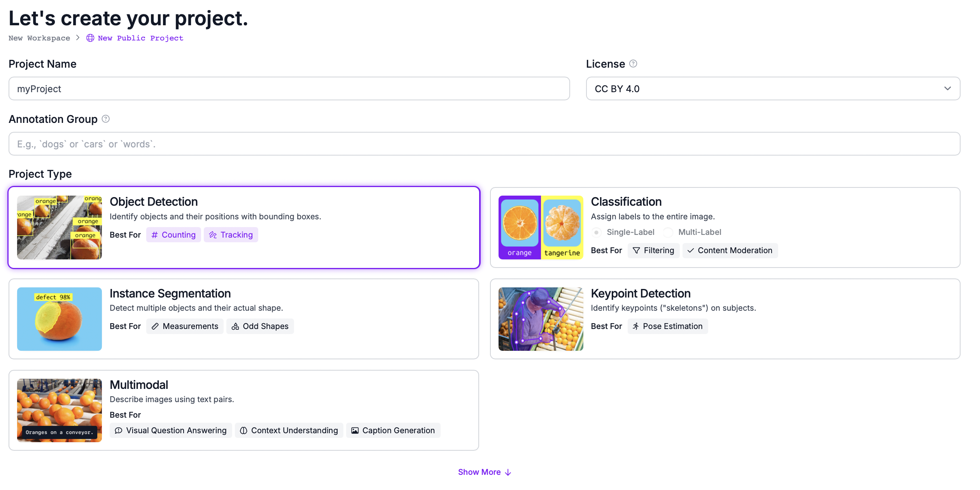Image resolution: width=980 pixels, height=490 pixels.
Task: Click the breadcrumb chevron after New Workspace
Action: [x=78, y=38]
